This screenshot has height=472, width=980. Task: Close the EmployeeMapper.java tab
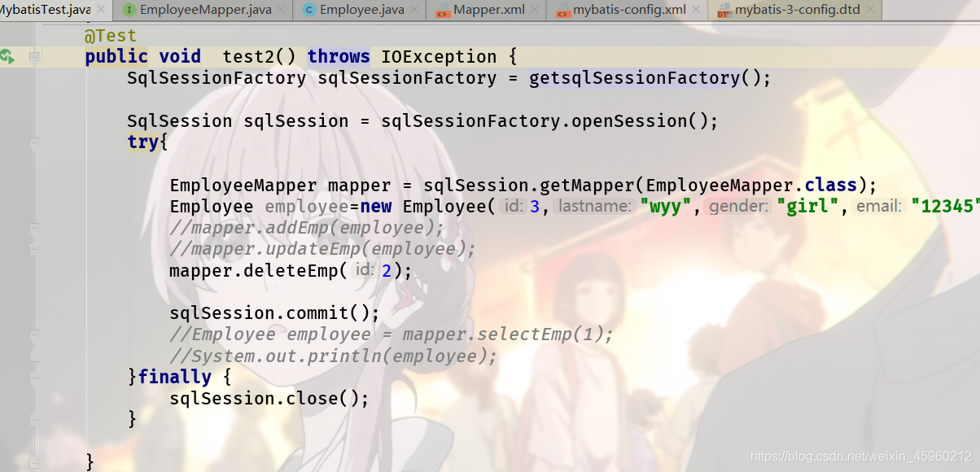click(x=282, y=11)
